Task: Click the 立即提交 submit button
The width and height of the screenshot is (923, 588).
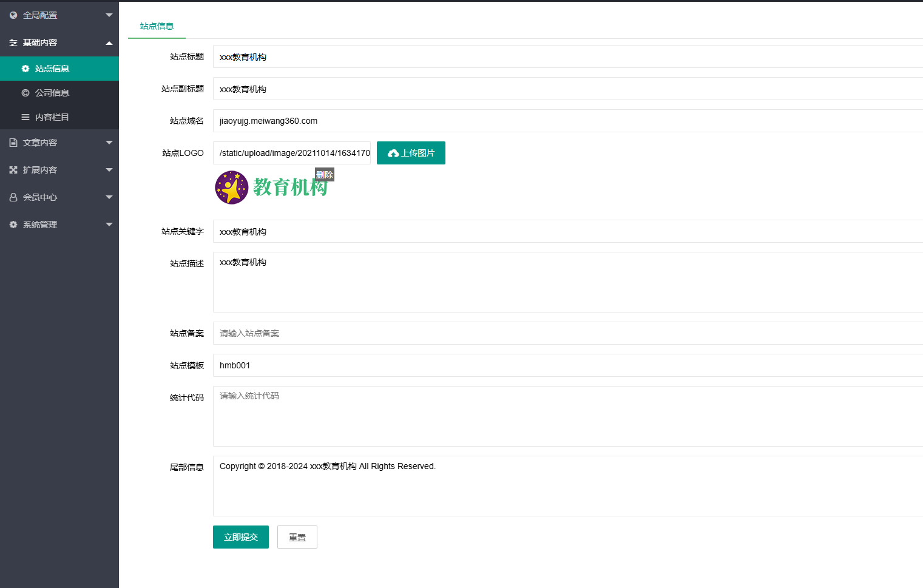Action: tap(241, 537)
